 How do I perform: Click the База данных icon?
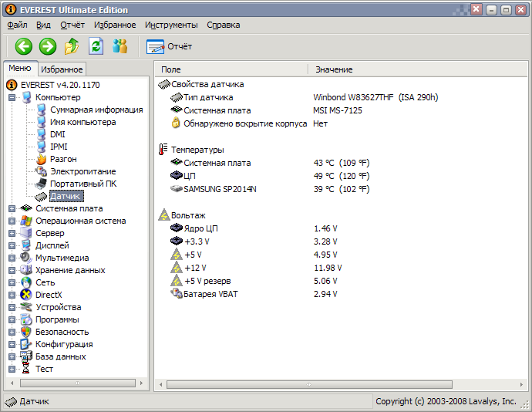pos(26,356)
